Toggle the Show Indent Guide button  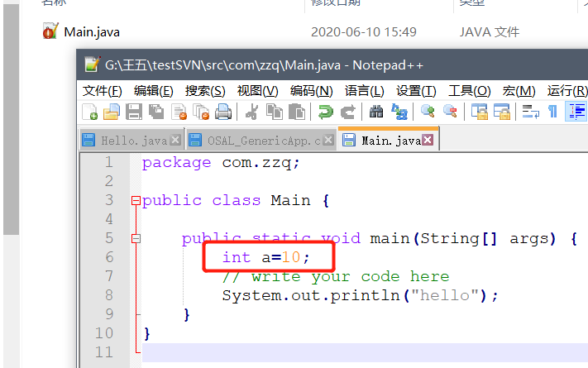tap(576, 112)
